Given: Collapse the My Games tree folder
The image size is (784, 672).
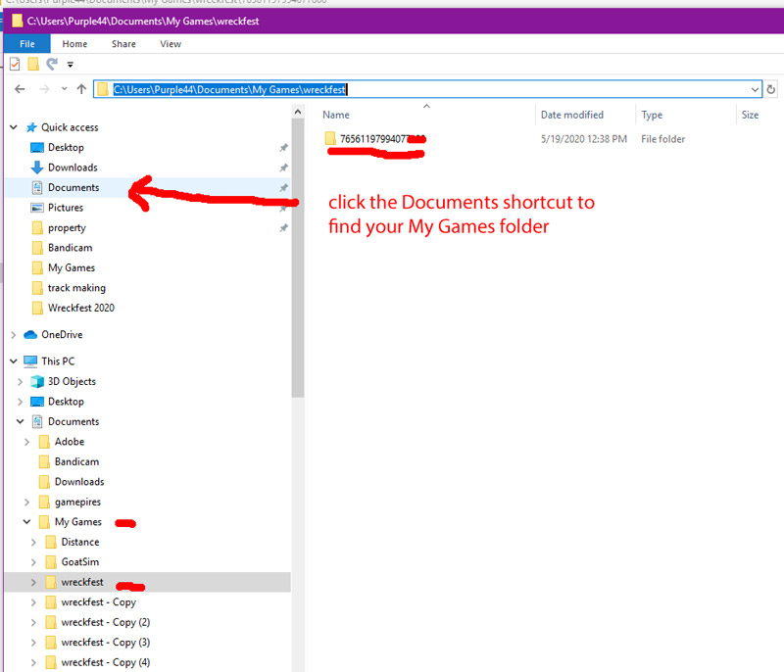Looking at the screenshot, I should pyautogui.click(x=26, y=521).
